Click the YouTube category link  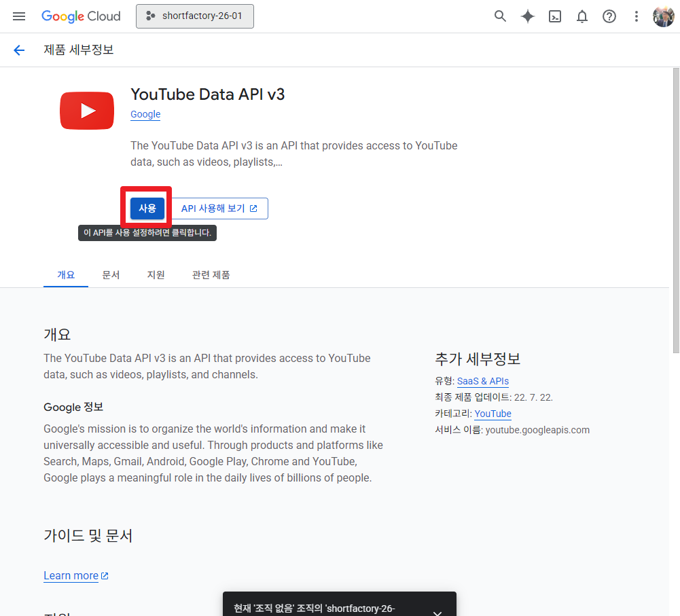(x=493, y=414)
